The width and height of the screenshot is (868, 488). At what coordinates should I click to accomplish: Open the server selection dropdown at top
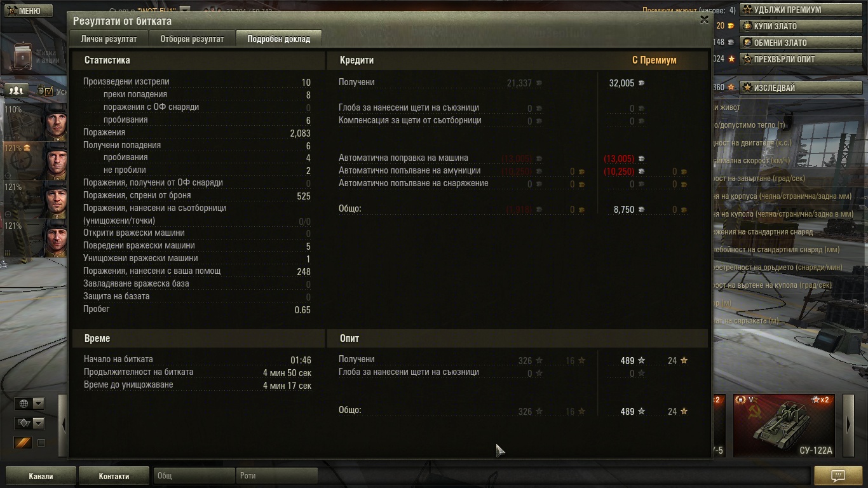tap(184, 10)
